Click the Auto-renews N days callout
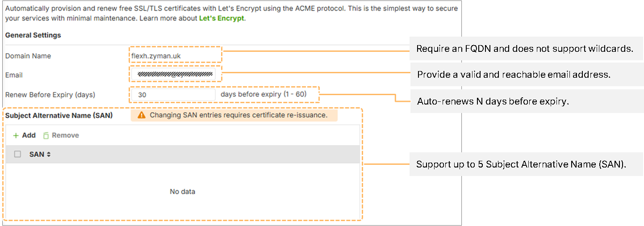Viewport: 644px width, 226px height. [x=493, y=101]
